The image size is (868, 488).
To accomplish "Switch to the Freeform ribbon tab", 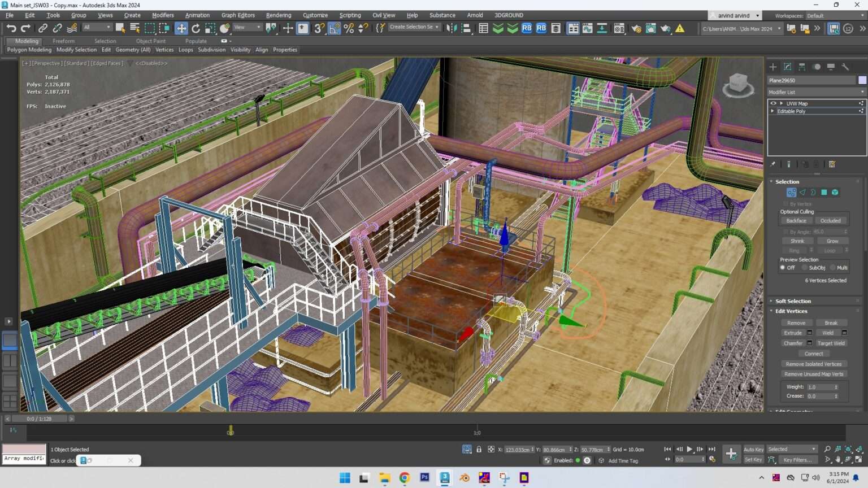I will tap(63, 41).
